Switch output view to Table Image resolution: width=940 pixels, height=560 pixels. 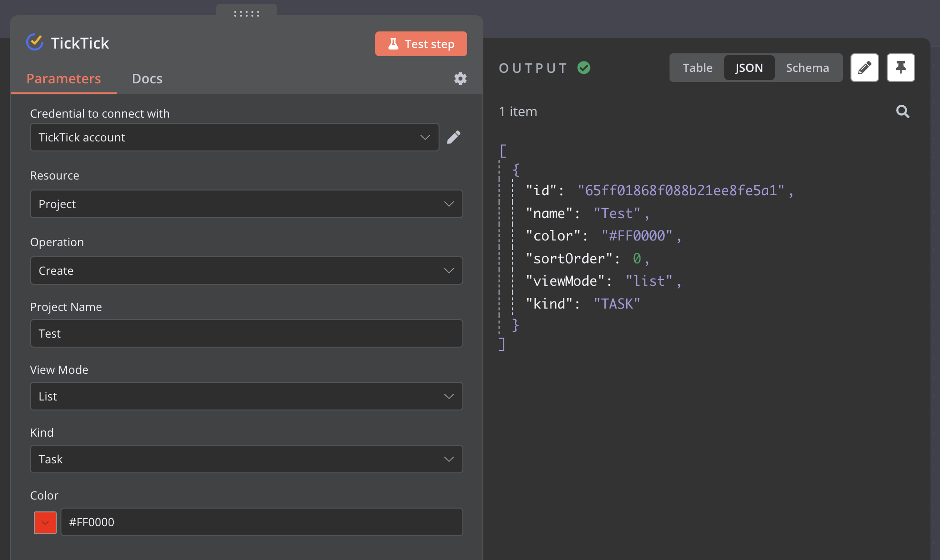[x=697, y=68]
